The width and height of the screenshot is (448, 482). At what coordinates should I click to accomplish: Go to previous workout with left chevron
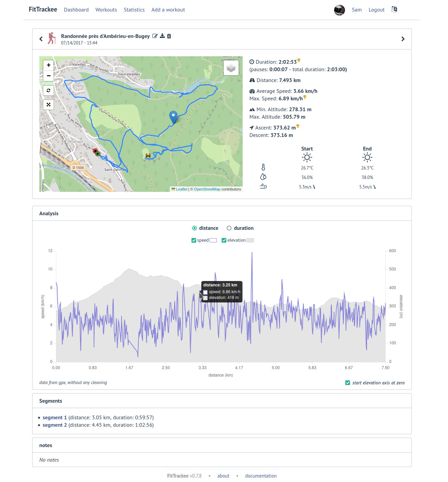point(41,39)
